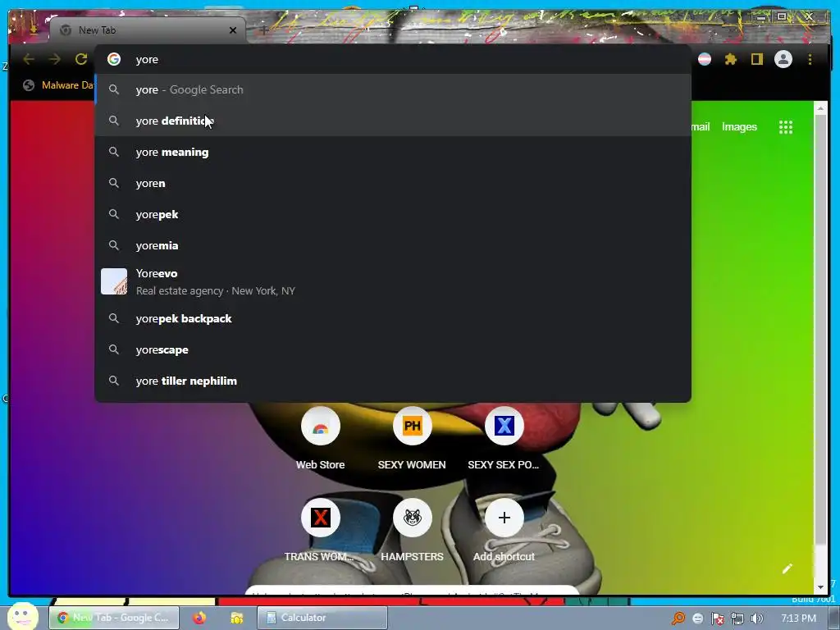This screenshot has height=630, width=840.
Task: Open the Google apps grid icon
Action: point(785,127)
